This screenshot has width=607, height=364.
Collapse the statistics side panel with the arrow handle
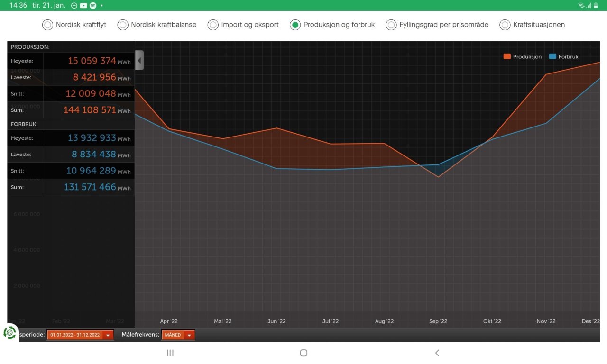139,60
